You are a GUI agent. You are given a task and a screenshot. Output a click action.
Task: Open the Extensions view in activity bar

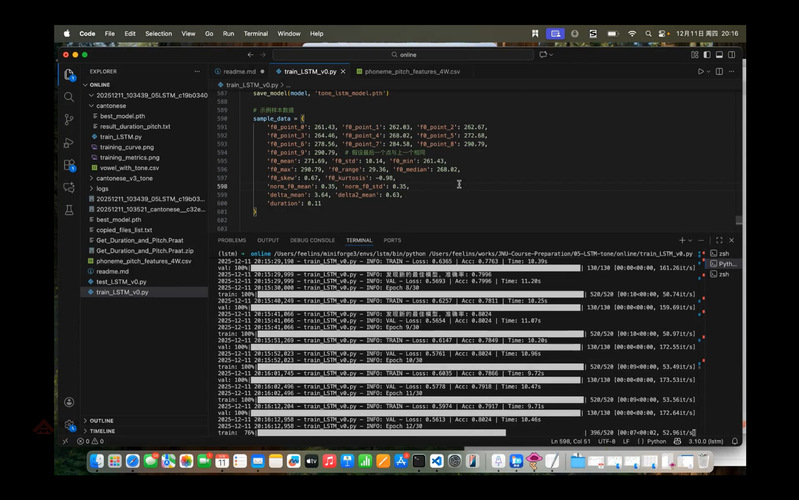69,165
